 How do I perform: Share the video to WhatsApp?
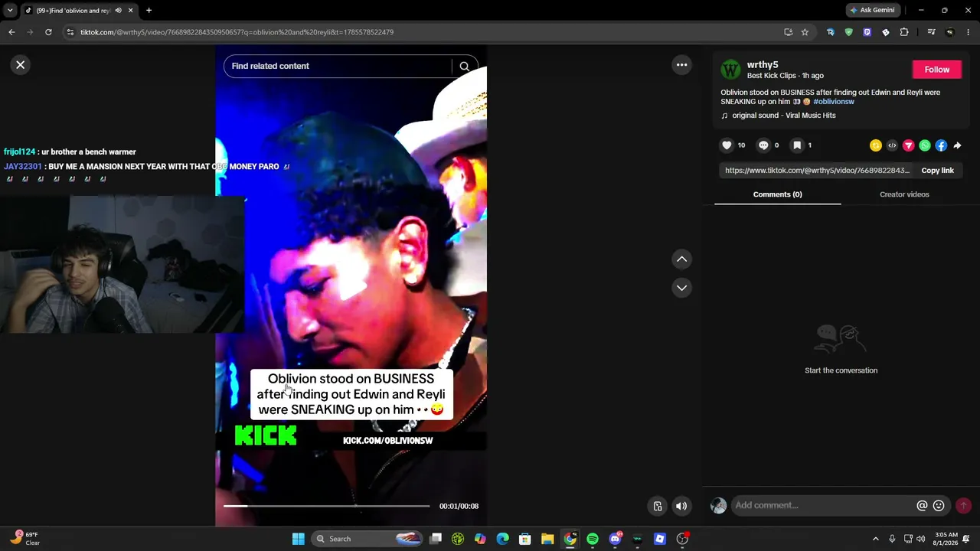pos(925,145)
